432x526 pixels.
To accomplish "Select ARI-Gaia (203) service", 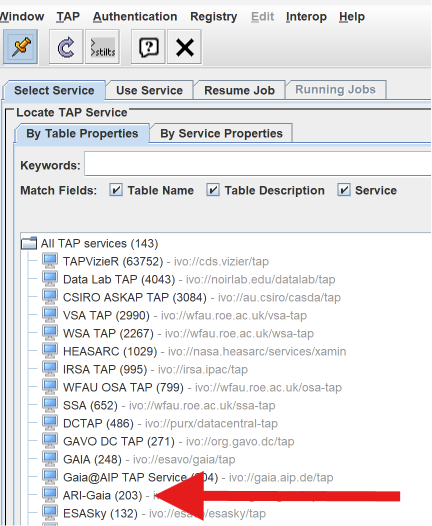I will point(103,495).
